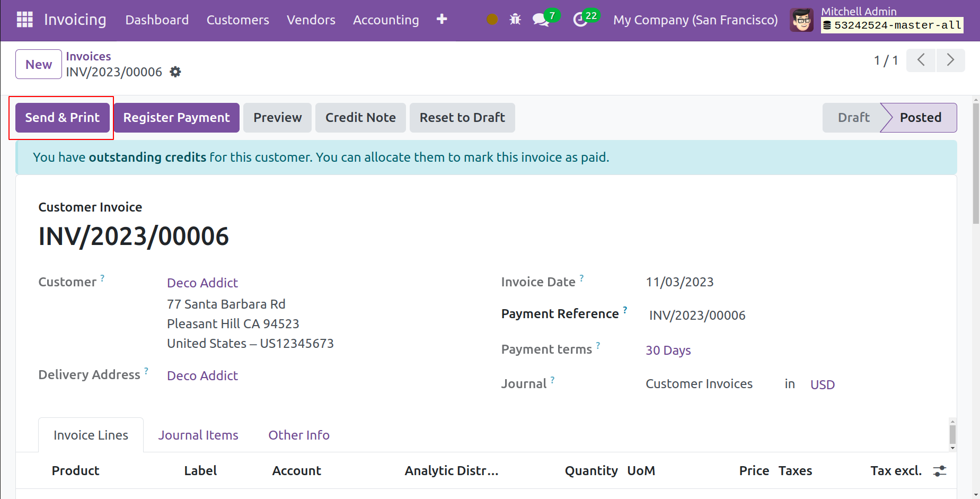Click the Reset to Draft button
This screenshot has width=980, height=499.
coord(462,118)
